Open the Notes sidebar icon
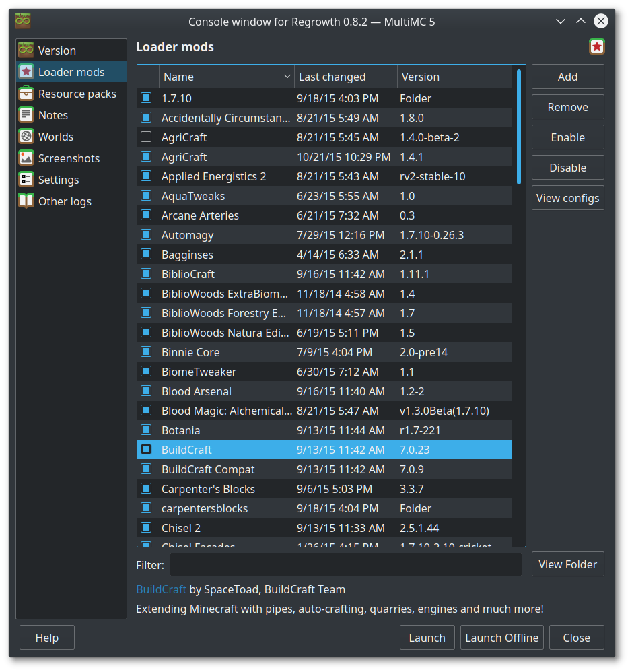Viewport: 630px width, 672px height. tap(26, 114)
